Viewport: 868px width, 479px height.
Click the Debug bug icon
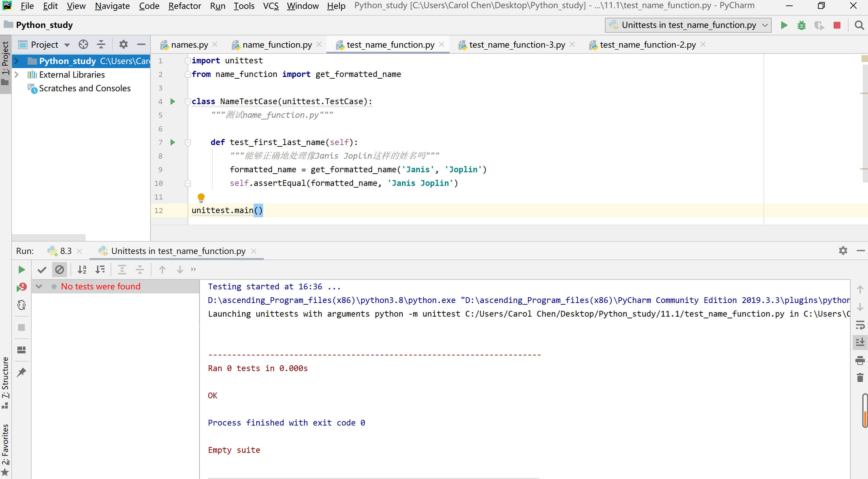(802, 25)
